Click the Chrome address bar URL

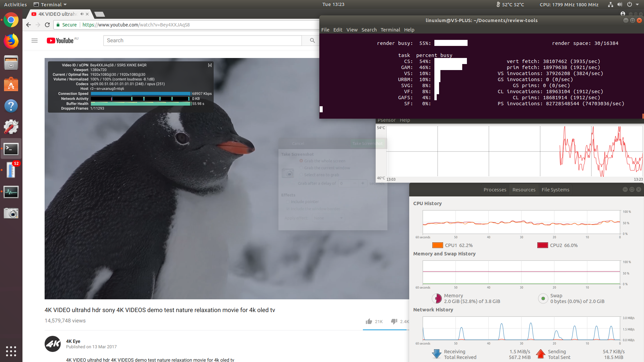click(x=136, y=25)
